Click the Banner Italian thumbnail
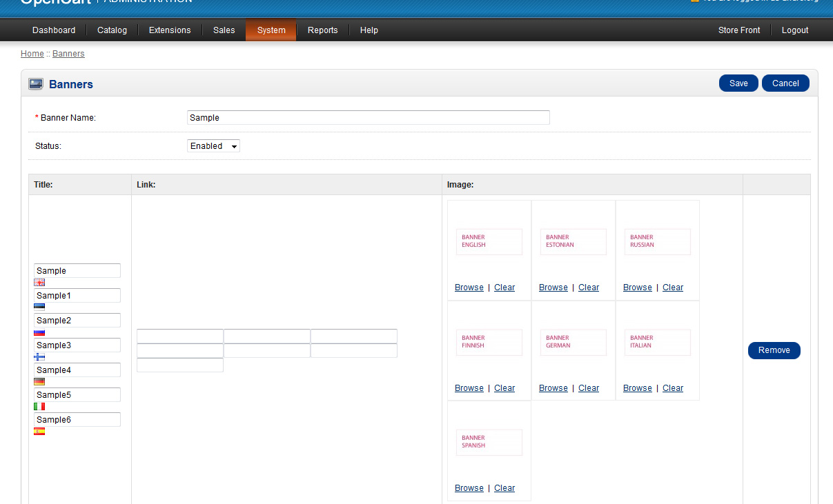 point(658,342)
